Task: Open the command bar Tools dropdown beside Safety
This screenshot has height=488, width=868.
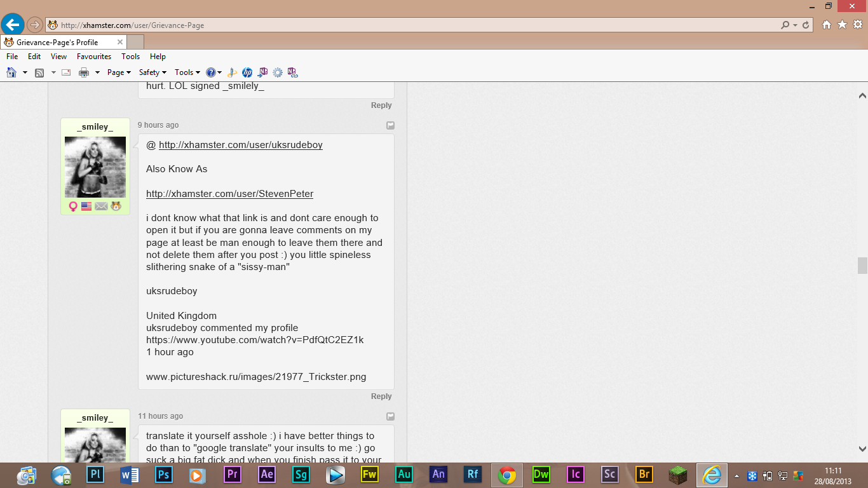Action: (187, 72)
